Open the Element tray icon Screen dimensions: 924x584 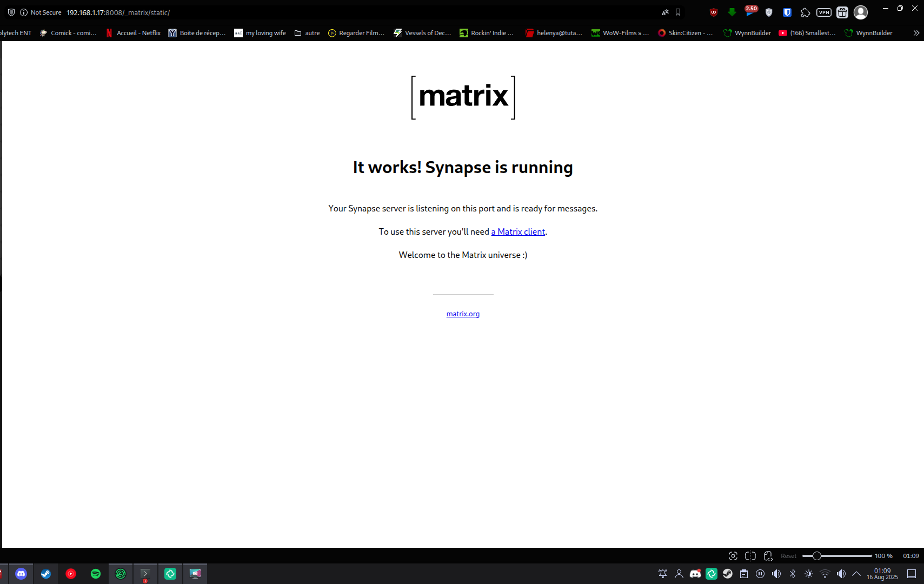tap(712, 574)
